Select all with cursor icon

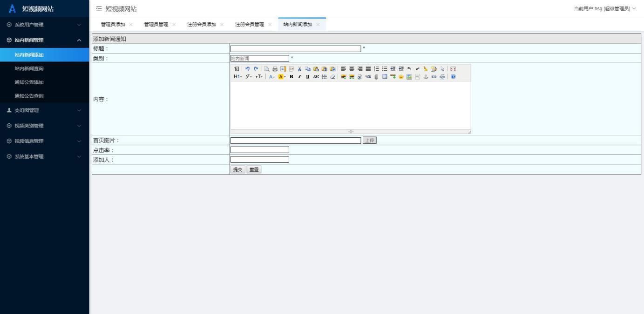(442, 69)
